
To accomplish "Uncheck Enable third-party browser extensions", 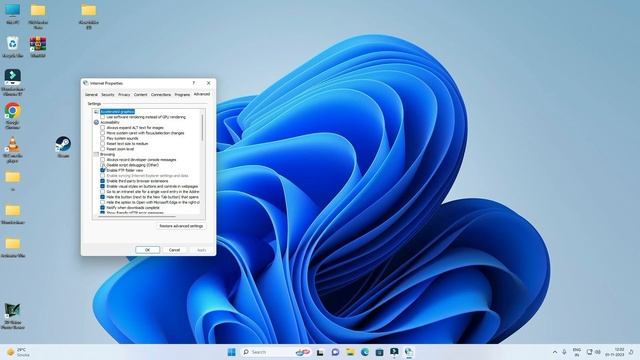I will [x=102, y=181].
